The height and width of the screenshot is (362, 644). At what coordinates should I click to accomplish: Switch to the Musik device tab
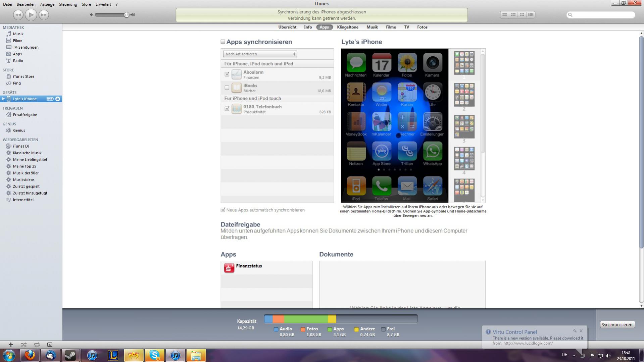pyautogui.click(x=372, y=27)
